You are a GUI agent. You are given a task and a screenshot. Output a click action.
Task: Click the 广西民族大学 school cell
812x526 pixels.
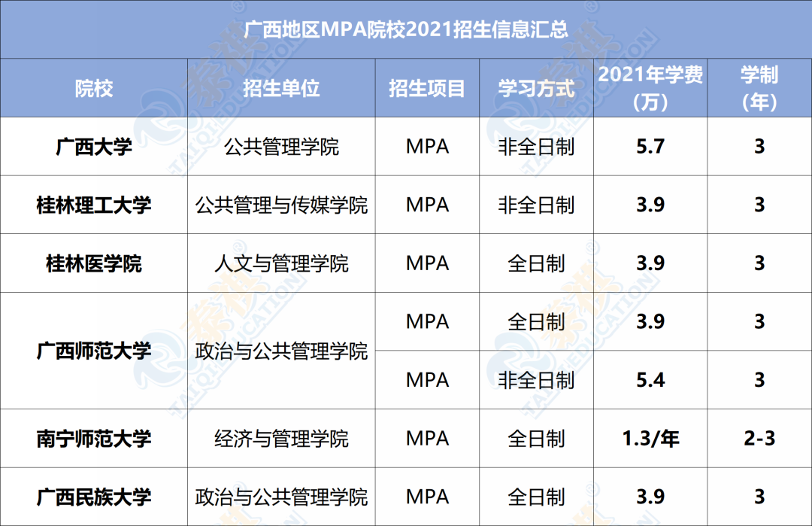pos(94,497)
